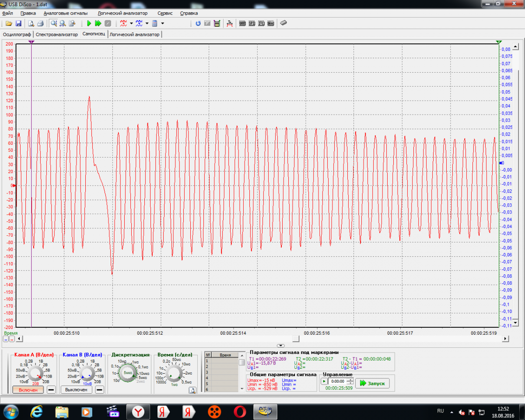Click the vertical scrollbar down arrow of the chart
This screenshot has height=420, width=525.
coord(515,323)
